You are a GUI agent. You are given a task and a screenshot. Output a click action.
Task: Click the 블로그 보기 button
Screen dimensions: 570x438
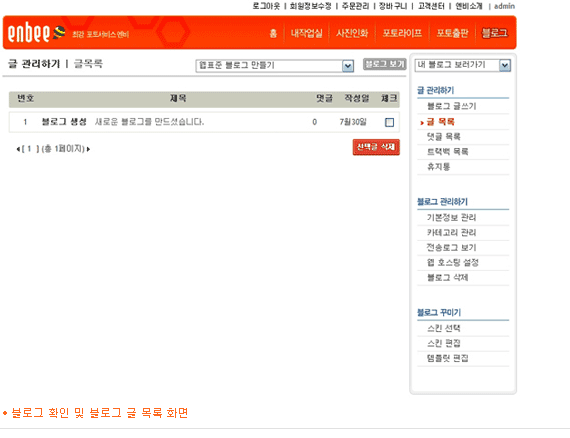(x=385, y=64)
